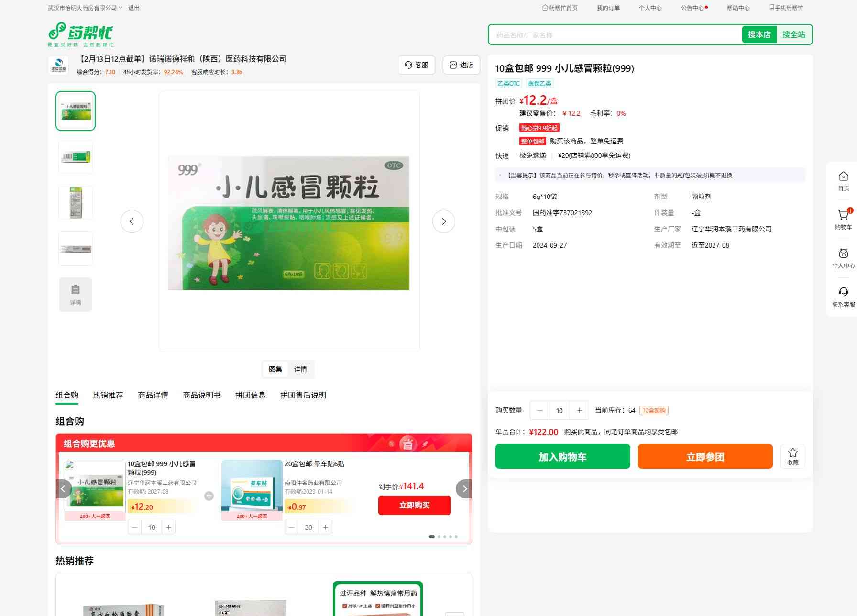Open the shopping cart in right sidebar
Viewport: 857px width, 616px height.
click(x=843, y=219)
